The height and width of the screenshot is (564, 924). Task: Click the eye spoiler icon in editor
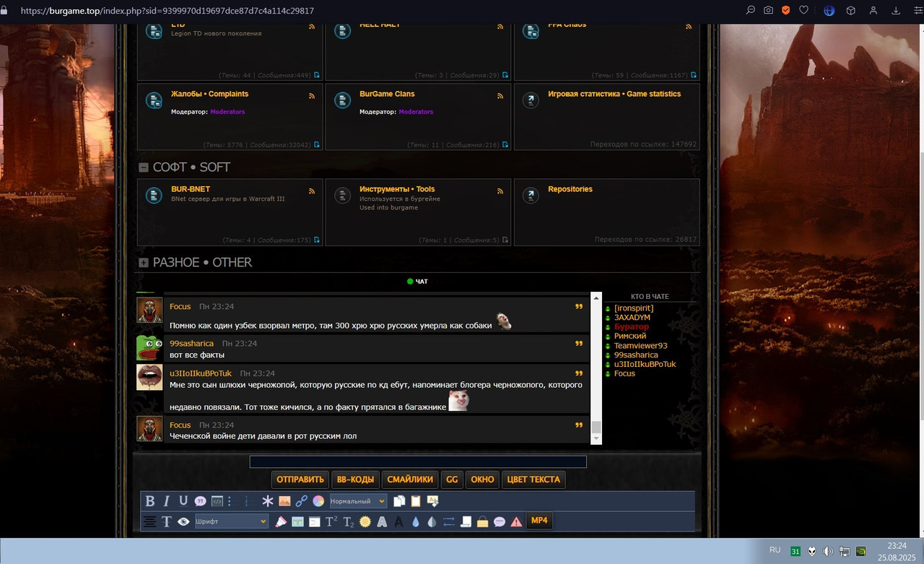point(183,521)
